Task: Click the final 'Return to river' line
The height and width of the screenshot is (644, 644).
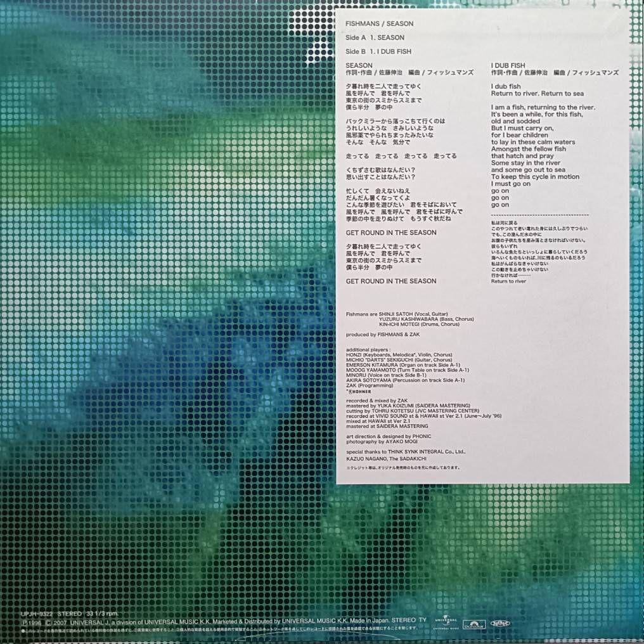Action: pyautogui.click(x=508, y=281)
